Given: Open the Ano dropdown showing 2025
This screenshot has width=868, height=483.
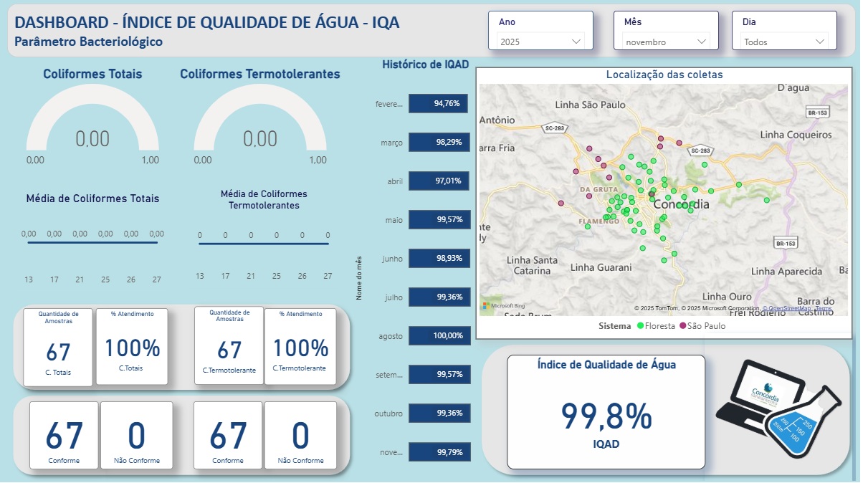Looking at the screenshot, I should pyautogui.click(x=541, y=42).
